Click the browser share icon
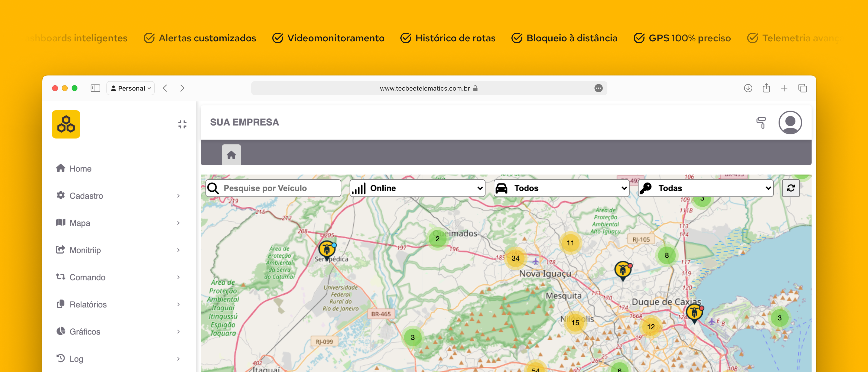Screen dimensions: 868x372 (767, 88)
